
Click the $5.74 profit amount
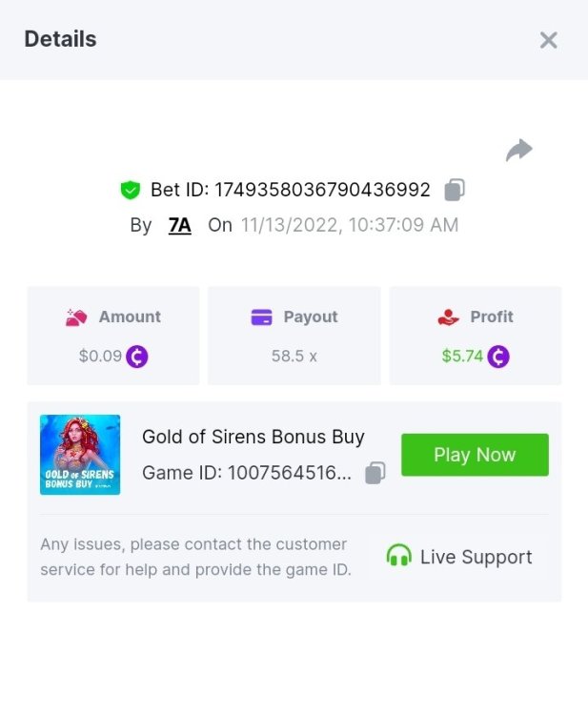coord(462,357)
